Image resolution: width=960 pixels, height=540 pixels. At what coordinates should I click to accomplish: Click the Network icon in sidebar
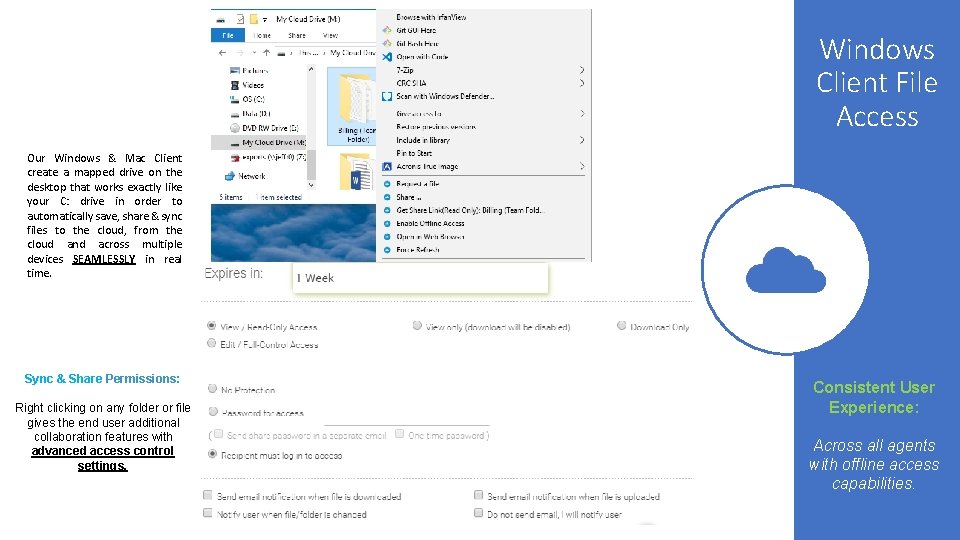click(230, 176)
